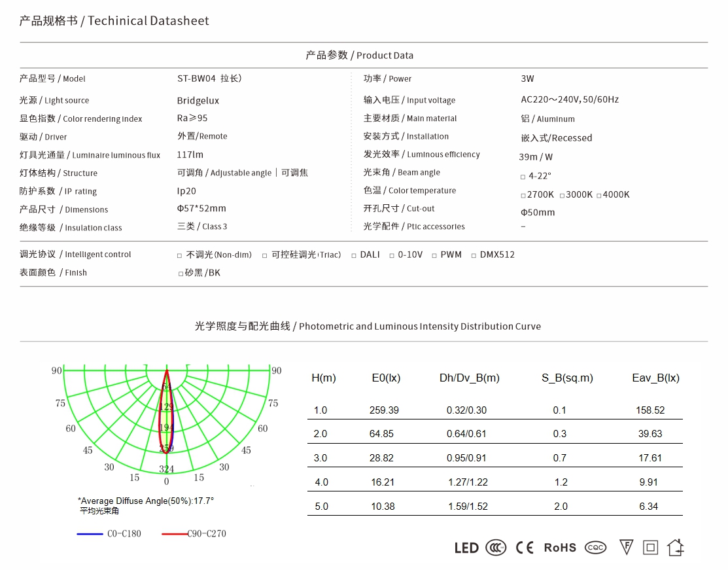
Task: Select the Φ50mm cut-out value
Action: pos(538,213)
